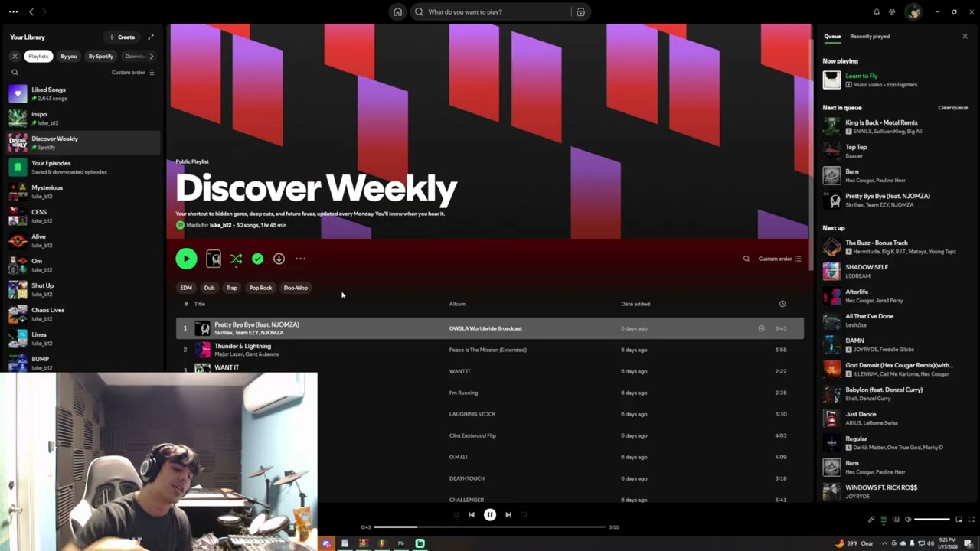This screenshot has width=980, height=551.
Task: Search within Your Library
Action: click(15, 73)
